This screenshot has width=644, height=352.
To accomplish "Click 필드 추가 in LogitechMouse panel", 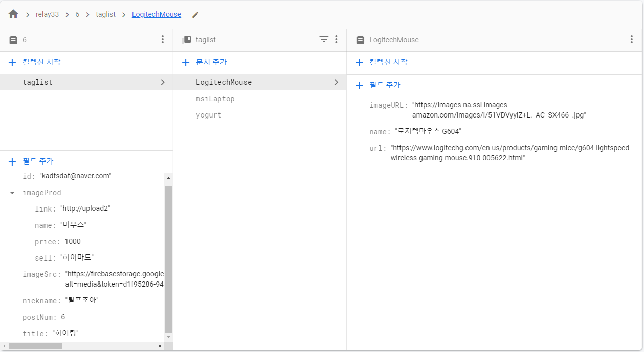I will pos(385,85).
